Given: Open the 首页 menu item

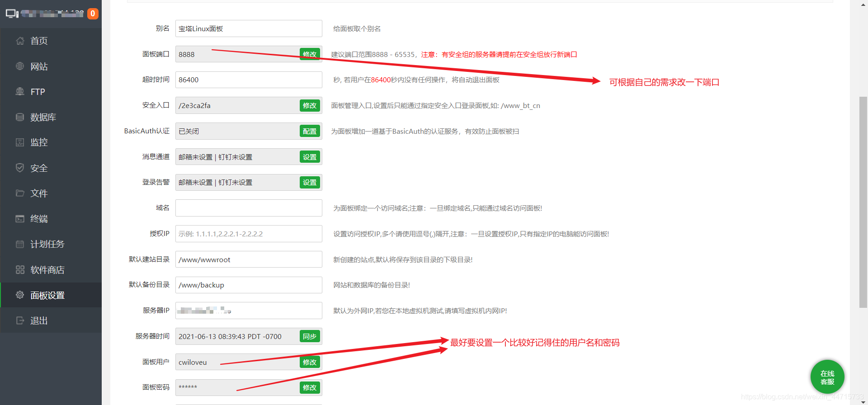Looking at the screenshot, I should click(51, 41).
